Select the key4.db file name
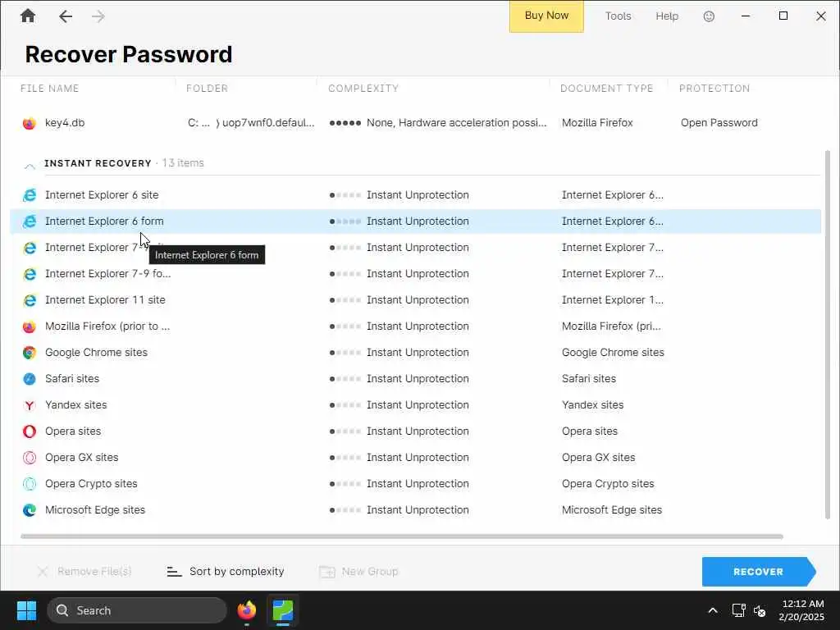 65,123
